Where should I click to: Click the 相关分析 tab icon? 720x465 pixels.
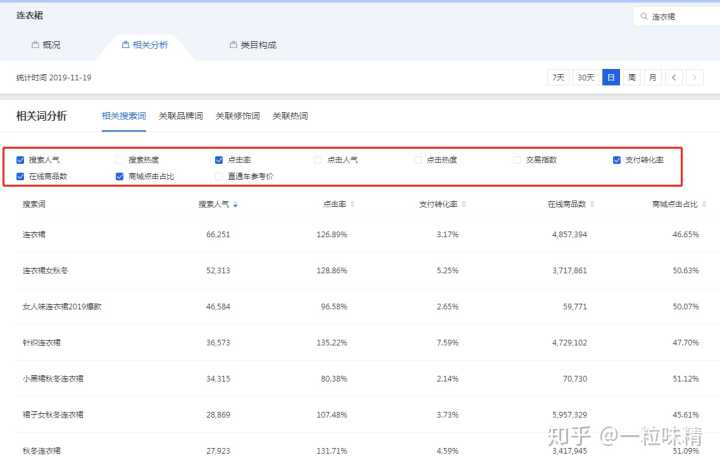pos(125,45)
